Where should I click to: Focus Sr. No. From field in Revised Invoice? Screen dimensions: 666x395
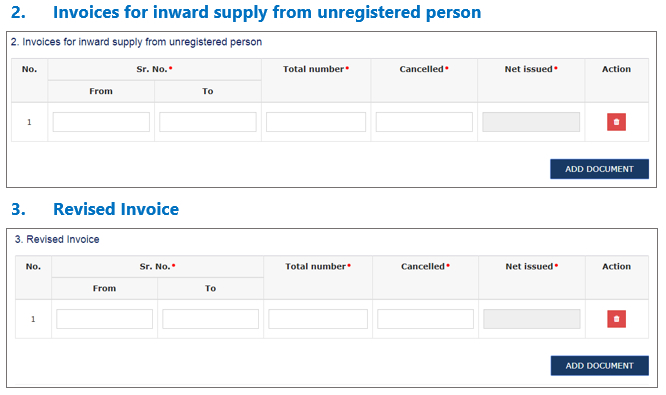click(x=104, y=319)
